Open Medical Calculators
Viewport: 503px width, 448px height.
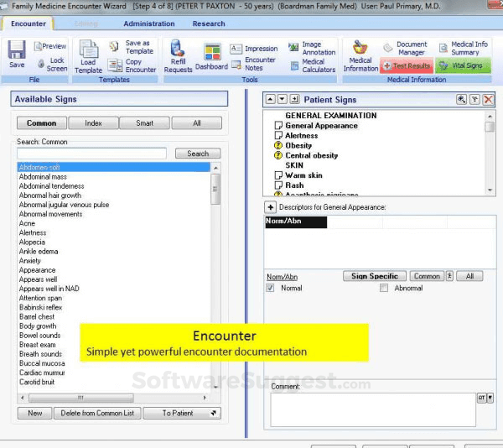tap(313, 65)
